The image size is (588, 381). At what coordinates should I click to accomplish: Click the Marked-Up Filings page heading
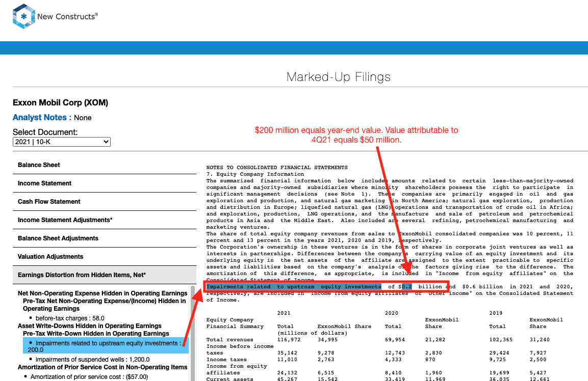pos(338,77)
